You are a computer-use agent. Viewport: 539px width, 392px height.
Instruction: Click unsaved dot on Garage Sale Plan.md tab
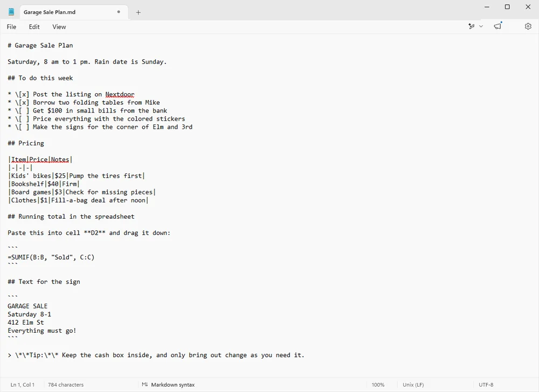[x=119, y=12]
